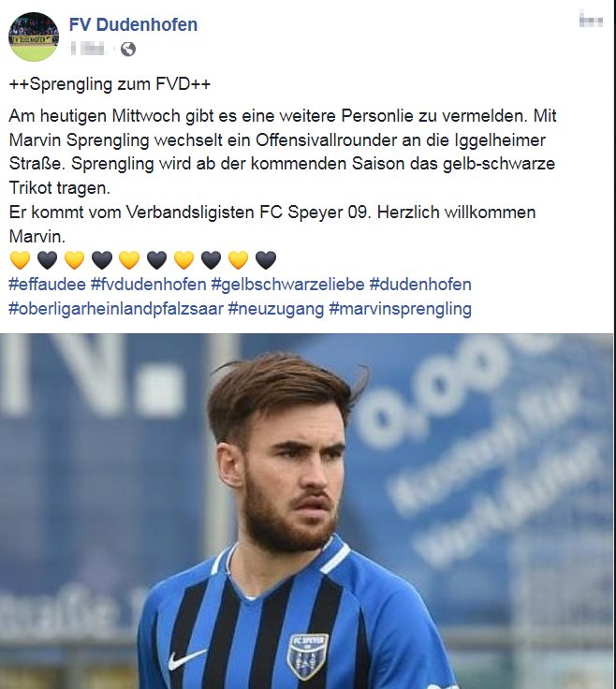Click the first yellow heart emoji
This screenshot has height=689, width=616.
pyautogui.click(x=21, y=260)
